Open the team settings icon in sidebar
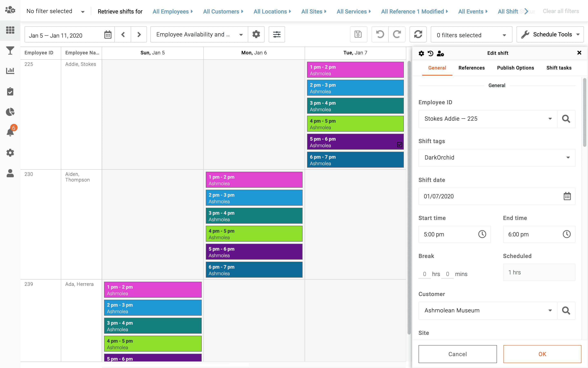Viewport: 588px width, 368px height. click(10, 10)
